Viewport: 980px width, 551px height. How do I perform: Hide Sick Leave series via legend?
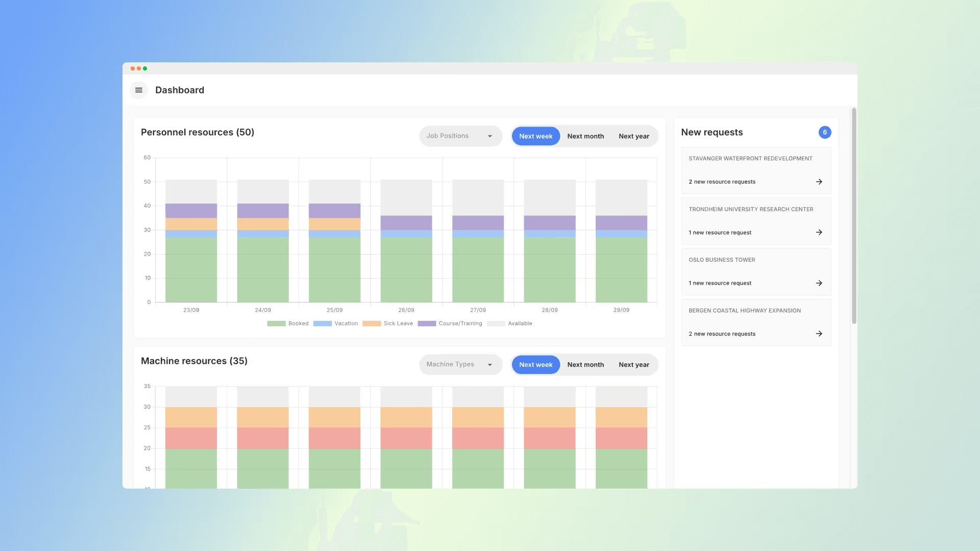click(387, 323)
